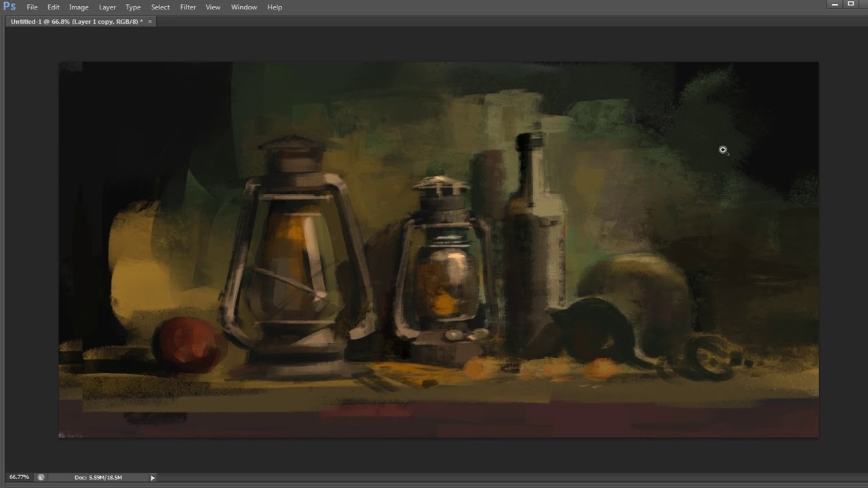Viewport: 868px width, 488px height.
Task: Open the Filter menu
Action: [x=188, y=7]
